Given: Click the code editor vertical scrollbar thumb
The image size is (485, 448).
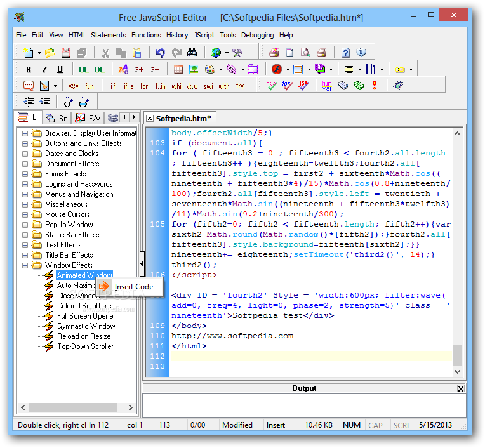Looking at the screenshot, I should [x=457, y=355].
